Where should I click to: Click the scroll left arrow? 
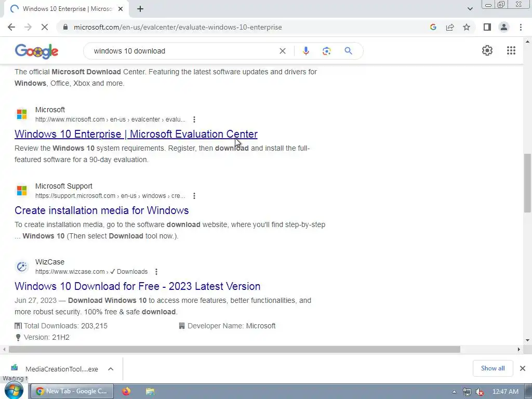pyautogui.click(x=4, y=350)
